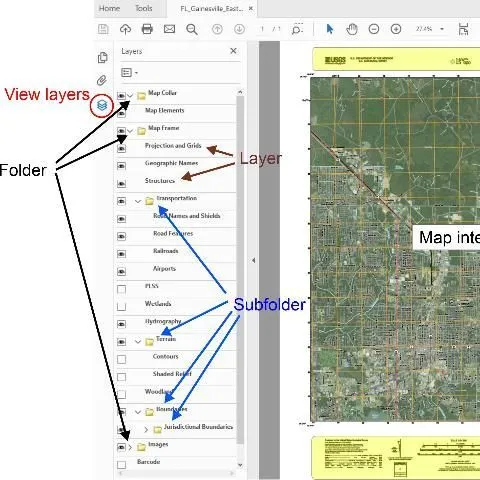480x480 pixels.
Task: Select the Hydrography layer name
Action: click(163, 321)
